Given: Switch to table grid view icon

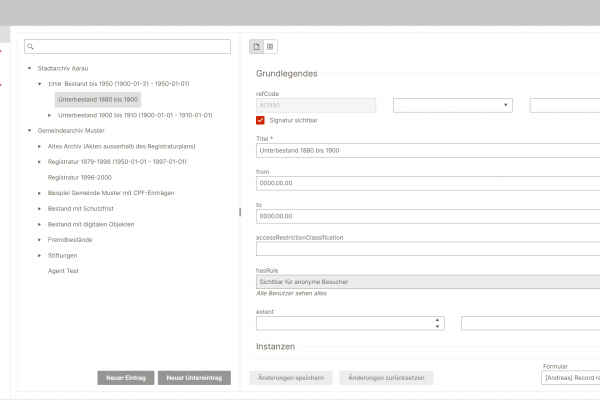Looking at the screenshot, I should (x=270, y=47).
